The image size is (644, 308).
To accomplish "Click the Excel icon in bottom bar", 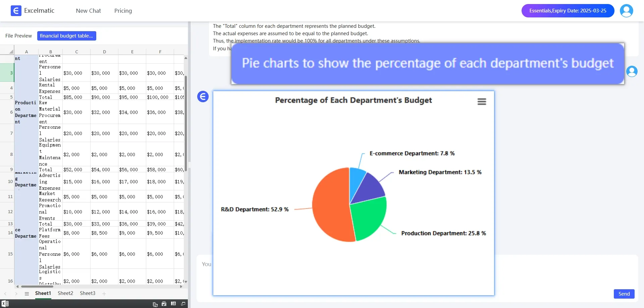I will [x=5, y=304].
